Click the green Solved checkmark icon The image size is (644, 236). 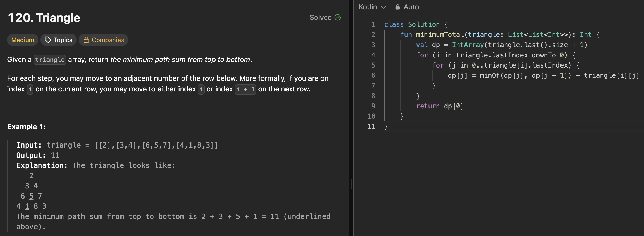pos(338,17)
